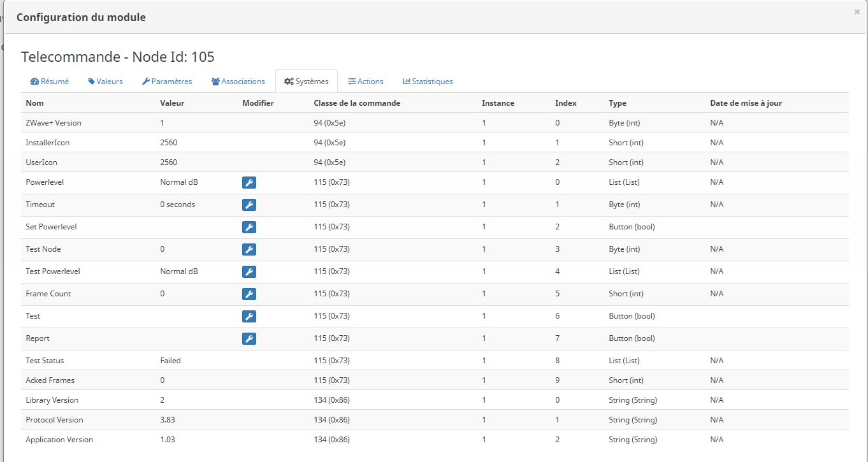Click the Index column header
Image resolution: width=868 pixels, height=462 pixels.
click(x=566, y=103)
